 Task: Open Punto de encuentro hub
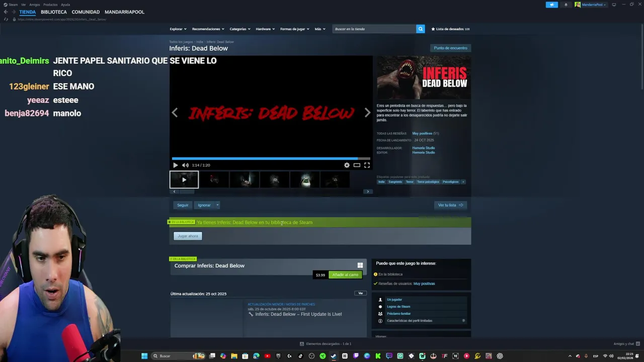[x=450, y=48]
